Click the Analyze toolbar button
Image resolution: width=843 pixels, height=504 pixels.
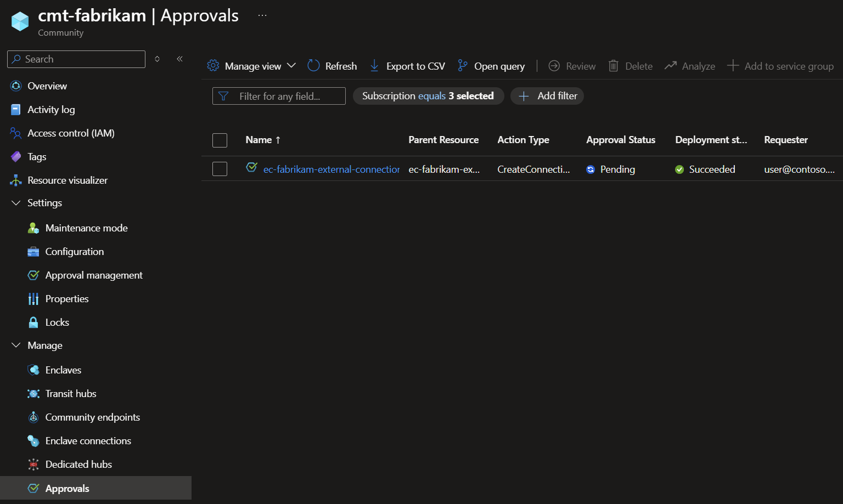pyautogui.click(x=689, y=66)
